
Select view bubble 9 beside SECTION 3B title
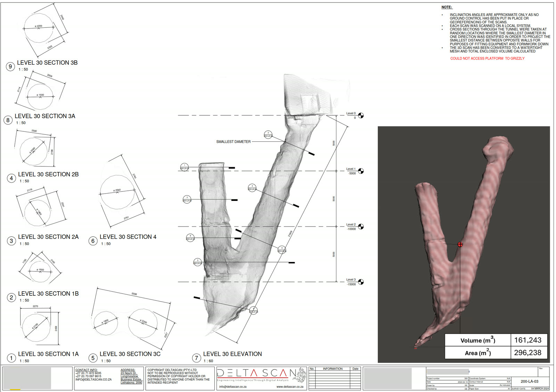(x=10, y=66)
